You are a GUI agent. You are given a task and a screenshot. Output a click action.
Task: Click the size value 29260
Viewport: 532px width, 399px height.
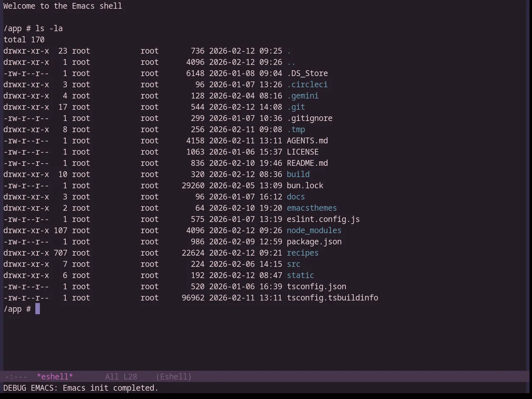pyautogui.click(x=193, y=185)
